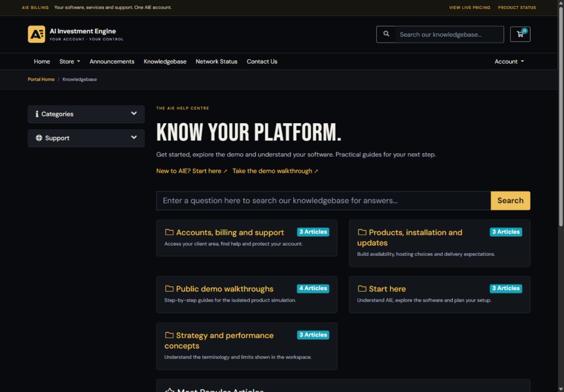Open Public demo walkthroughs category
This screenshot has width=564, height=392.
tap(225, 289)
